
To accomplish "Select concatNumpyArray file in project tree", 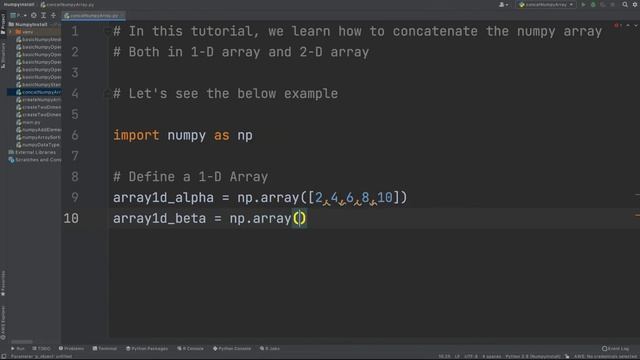I will [38, 92].
